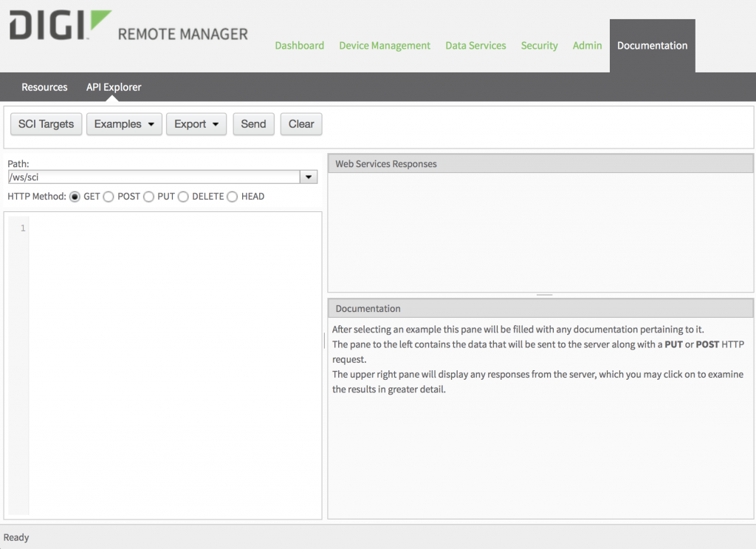756x549 pixels.
Task: Switch to the Security tab
Action: 539,45
